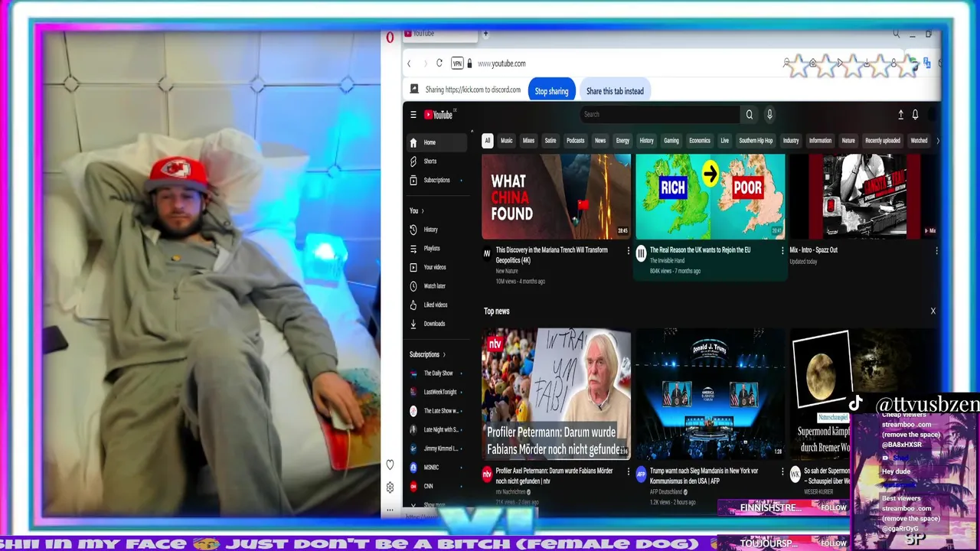This screenshot has height=551, width=980.
Task: Select the Podcasts category chip
Action: (x=575, y=141)
